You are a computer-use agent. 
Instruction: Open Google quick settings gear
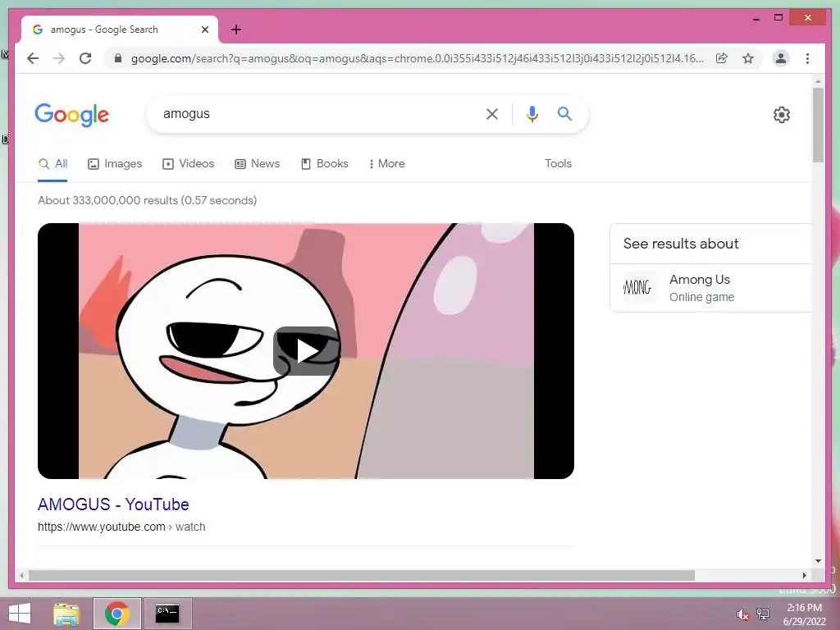click(x=782, y=115)
